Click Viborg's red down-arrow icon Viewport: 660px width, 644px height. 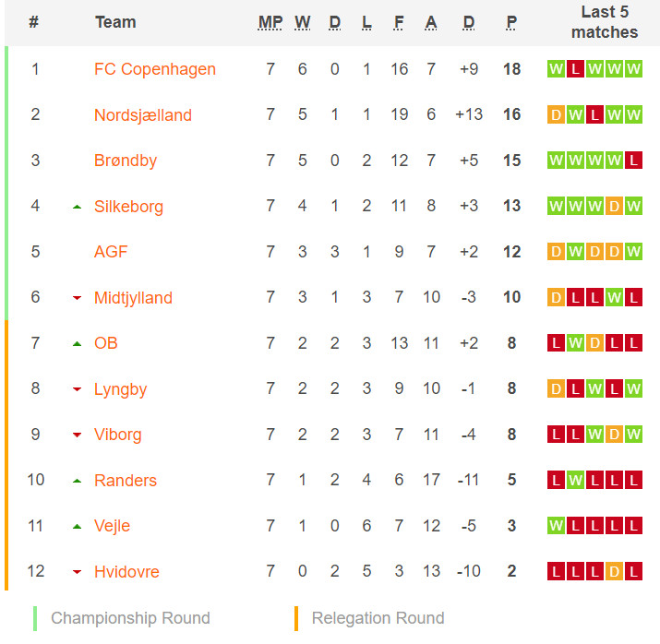click(x=77, y=435)
